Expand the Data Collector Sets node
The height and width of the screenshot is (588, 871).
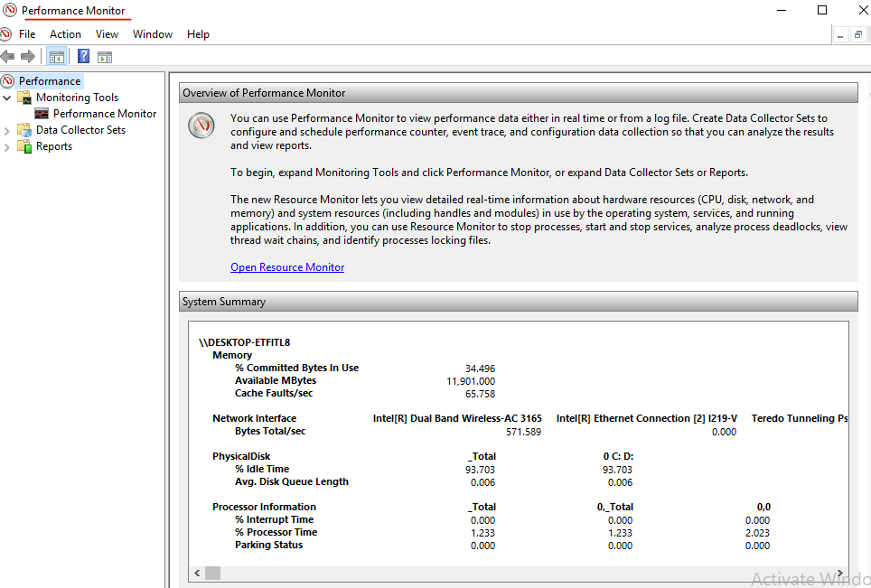[6, 131]
